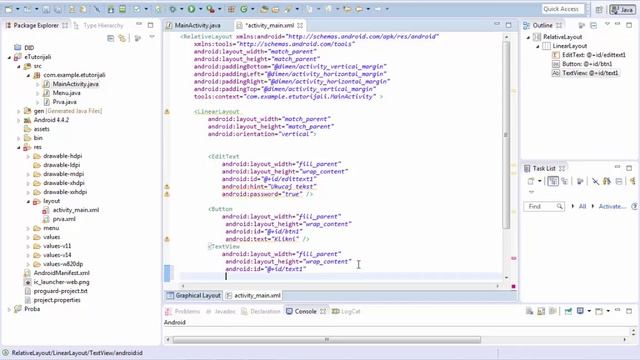This screenshot has height=360, width=640.
Task: Minimize the editor area
Action: tap(497, 24)
